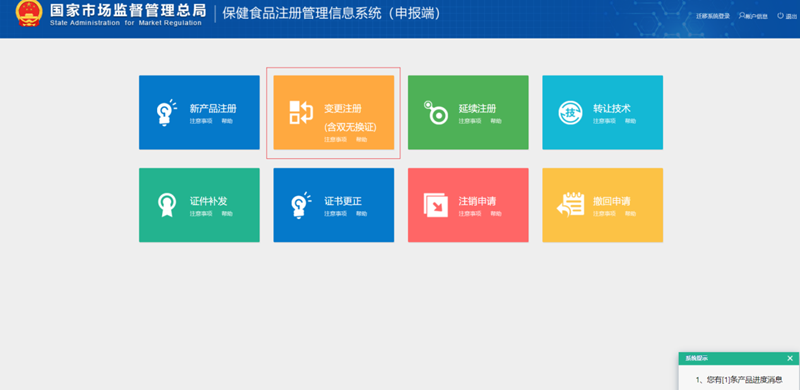Open 帮助 under 新产品注册

coord(227,121)
